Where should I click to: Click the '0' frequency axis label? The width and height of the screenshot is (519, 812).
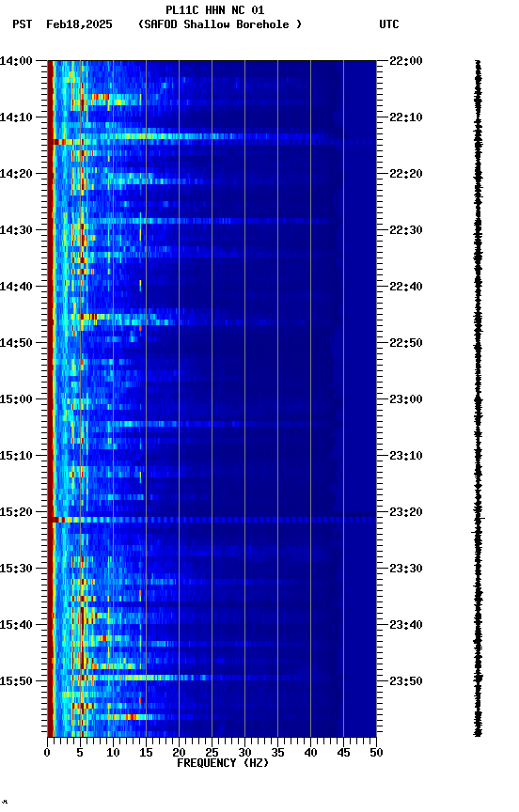click(47, 753)
